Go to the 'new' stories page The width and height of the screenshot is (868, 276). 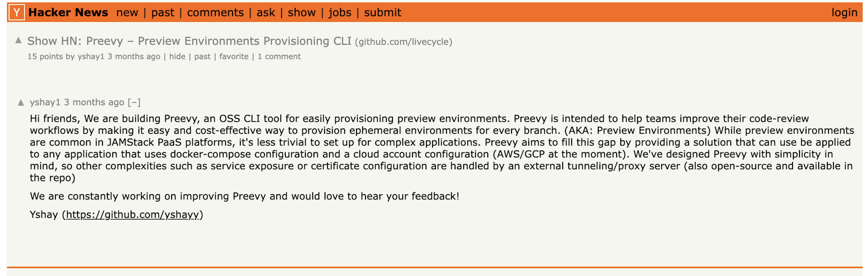click(x=127, y=13)
